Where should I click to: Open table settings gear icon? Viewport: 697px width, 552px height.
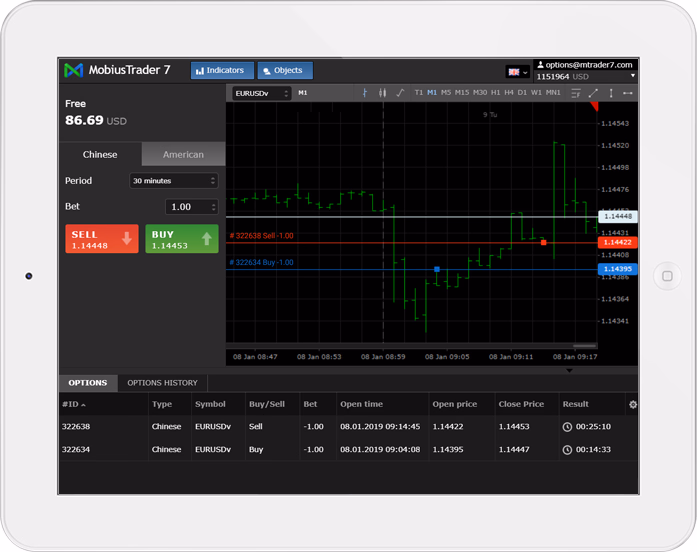point(633,404)
